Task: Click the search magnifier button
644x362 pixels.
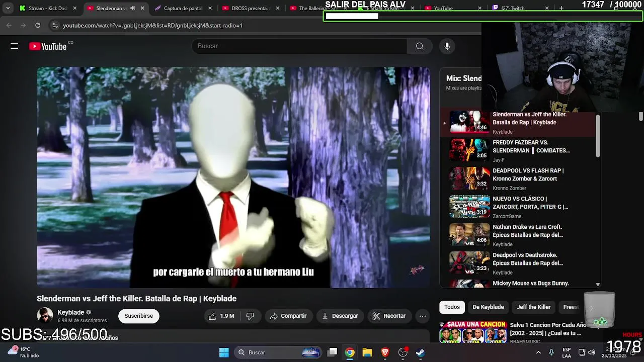Action: [420, 46]
